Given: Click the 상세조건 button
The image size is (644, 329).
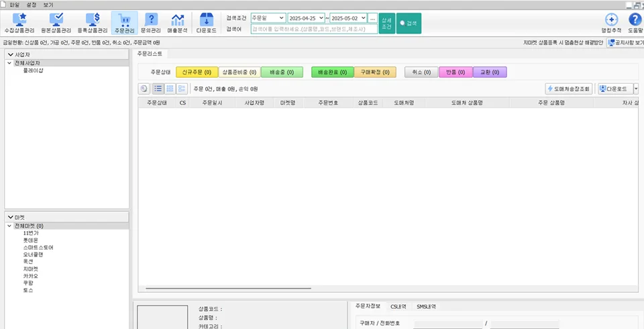Looking at the screenshot, I should pos(387,23).
